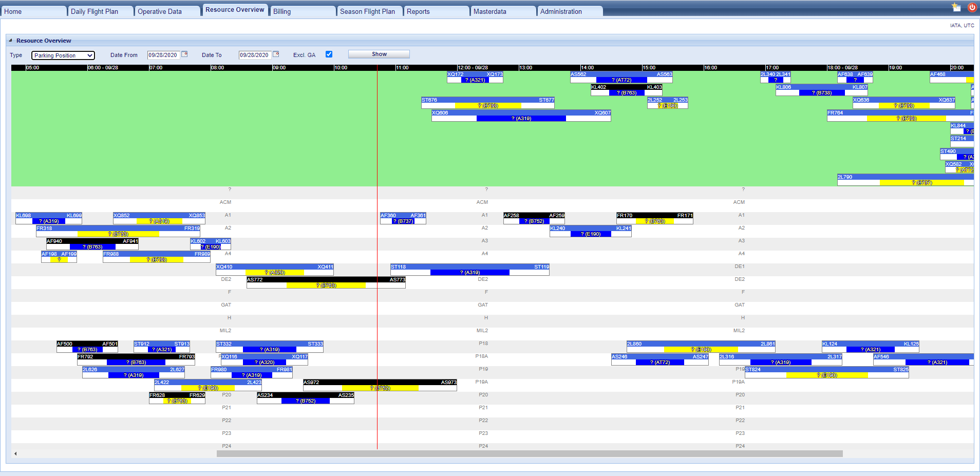This screenshot has width=980, height=476.
Task: Click the horizontal timeline scrollbar thumb
Action: pos(530,453)
